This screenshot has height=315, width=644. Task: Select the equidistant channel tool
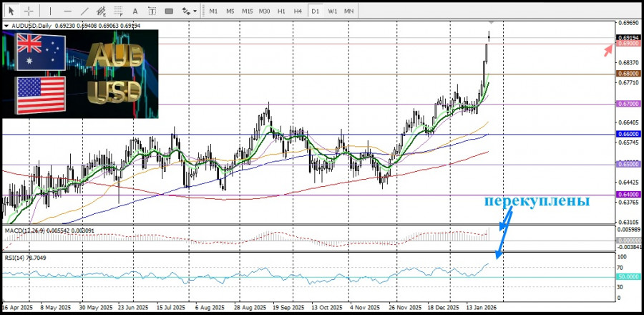101,11
